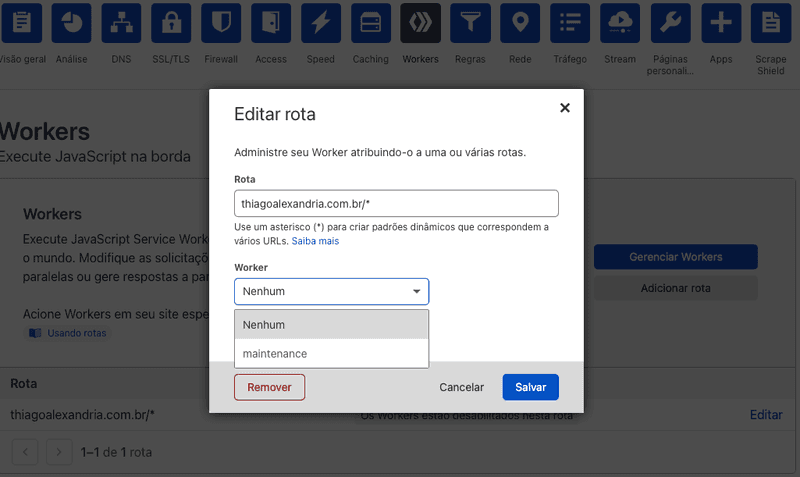
Task: Open the Rede location pin icon
Action: pos(520,23)
